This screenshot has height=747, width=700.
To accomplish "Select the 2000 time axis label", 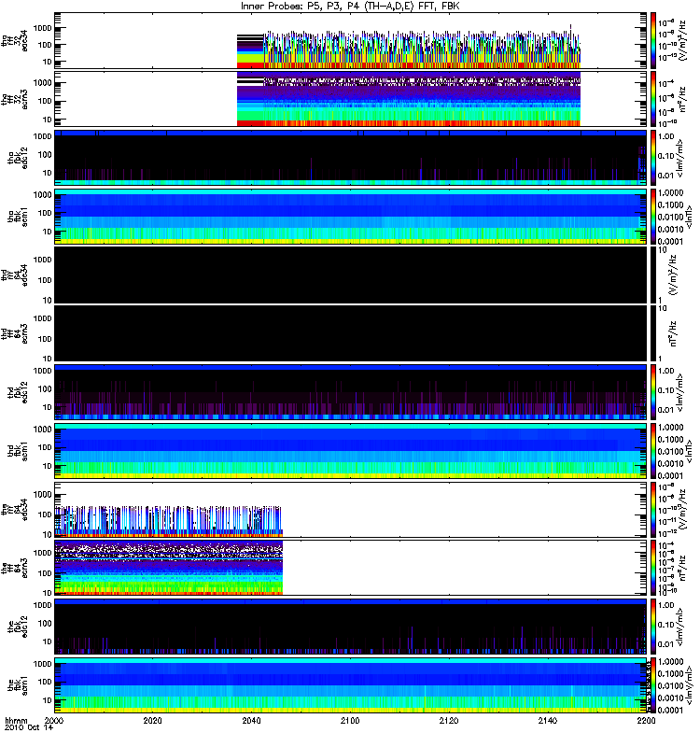I will (x=54, y=720).
